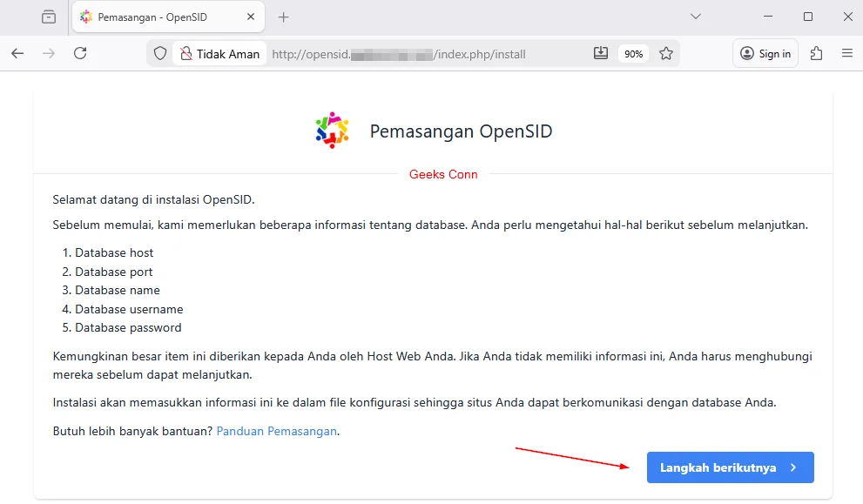
Task: Click the 90% zoom indicator
Action: [x=633, y=53]
